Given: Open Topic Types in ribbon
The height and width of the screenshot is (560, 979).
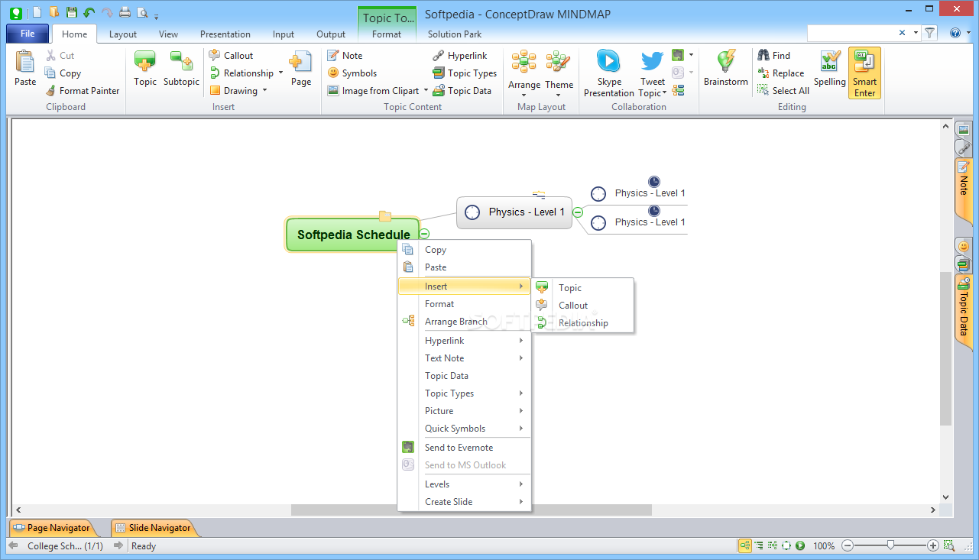Looking at the screenshot, I should tap(465, 73).
